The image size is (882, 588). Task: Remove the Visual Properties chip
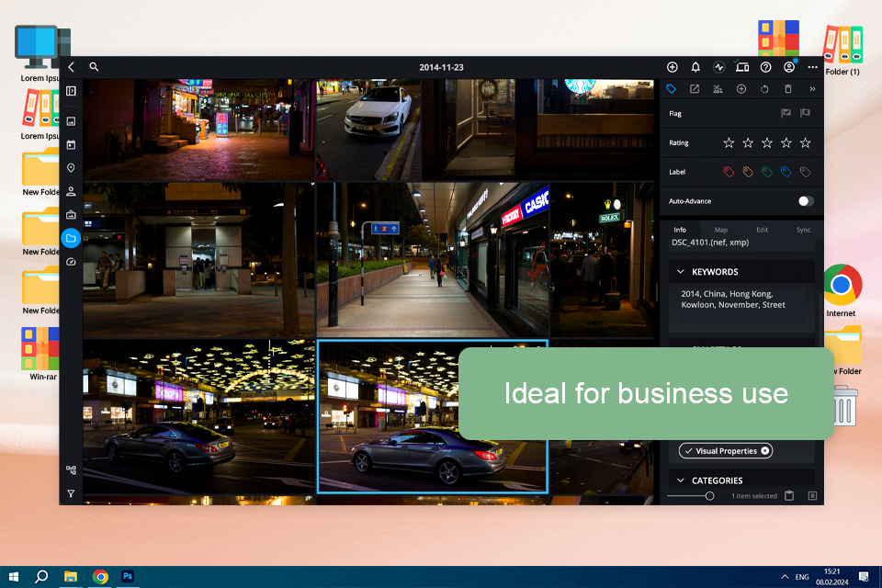pos(764,451)
